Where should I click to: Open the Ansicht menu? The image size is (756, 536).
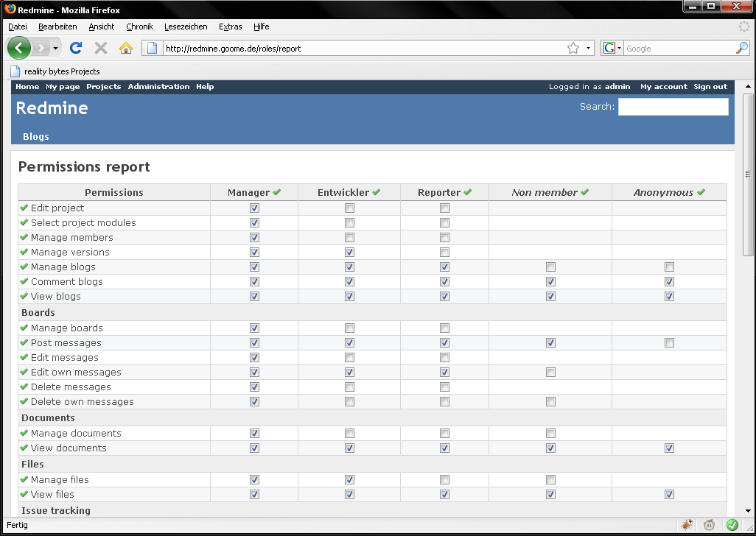click(x=101, y=27)
